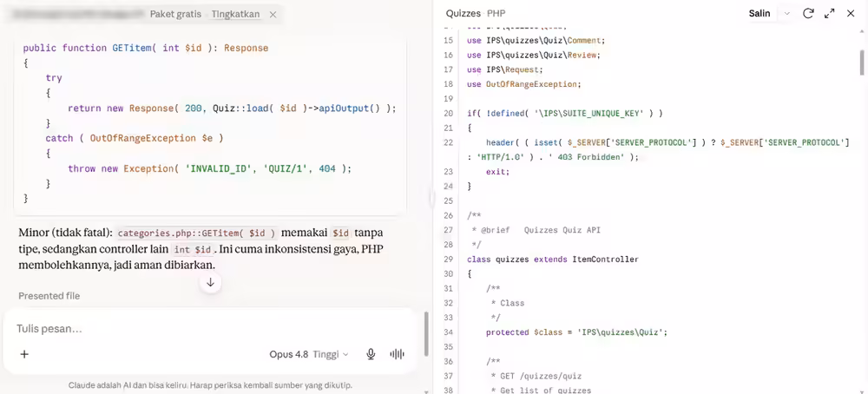Open voice mode waveform icon
868x394 pixels.
click(x=398, y=354)
